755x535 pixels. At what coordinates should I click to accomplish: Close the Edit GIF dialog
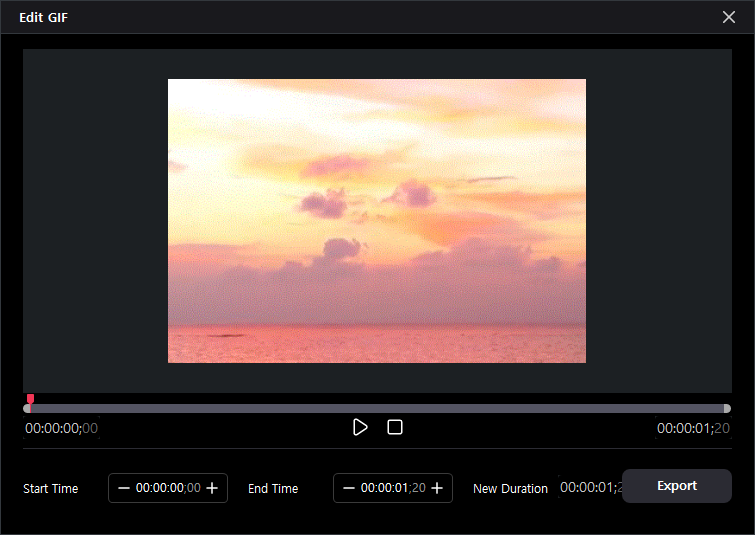729,17
